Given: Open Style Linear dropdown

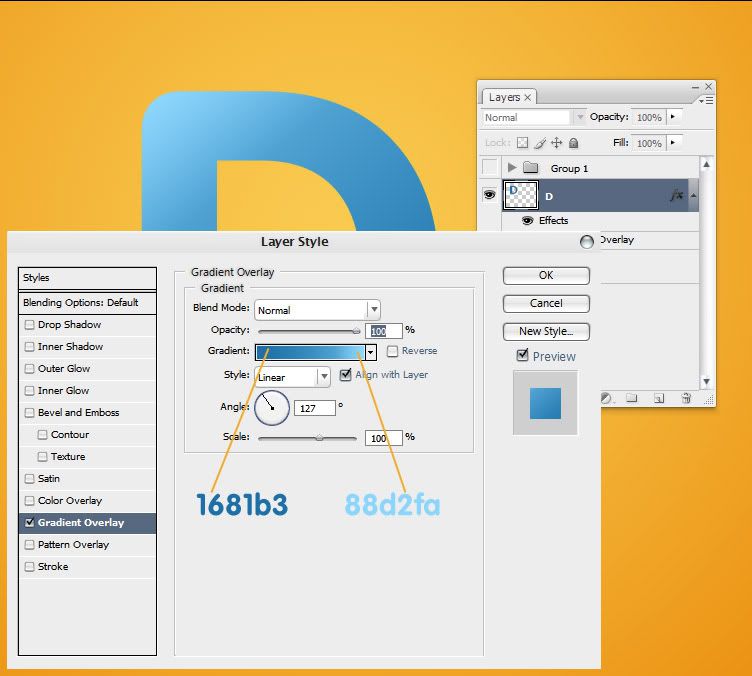Looking at the screenshot, I should pos(324,377).
